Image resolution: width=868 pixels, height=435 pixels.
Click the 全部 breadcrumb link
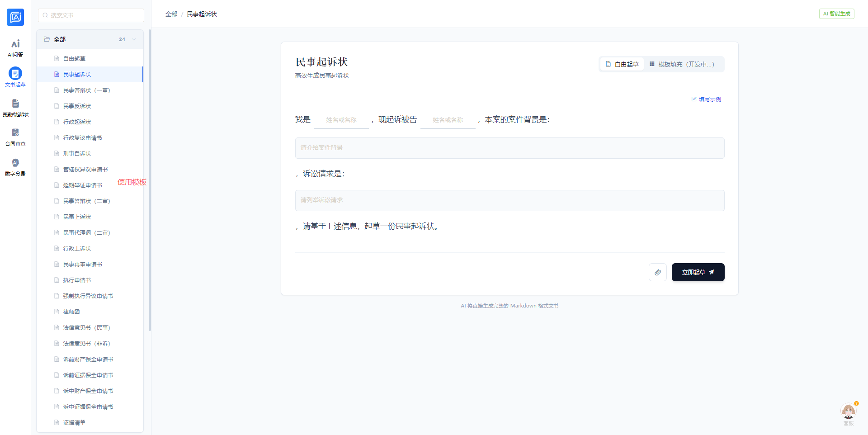(x=171, y=14)
